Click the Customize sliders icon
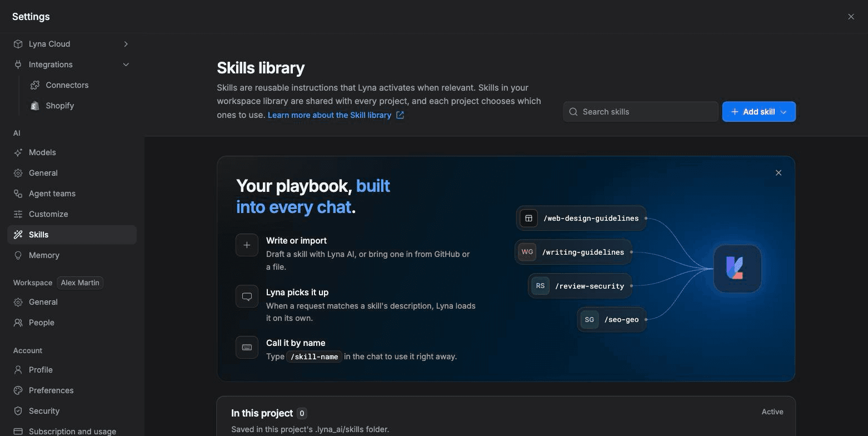The width and height of the screenshot is (868, 436). point(18,214)
